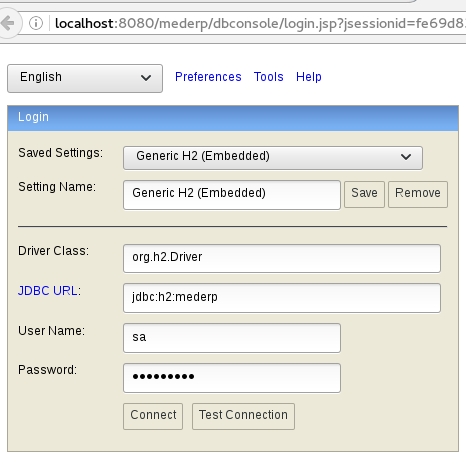Image resolution: width=466 pixels, height=465 pixels.
Task: Remove the Generic H2 setting
Action: pyautogui.click(x=418, y=194)
